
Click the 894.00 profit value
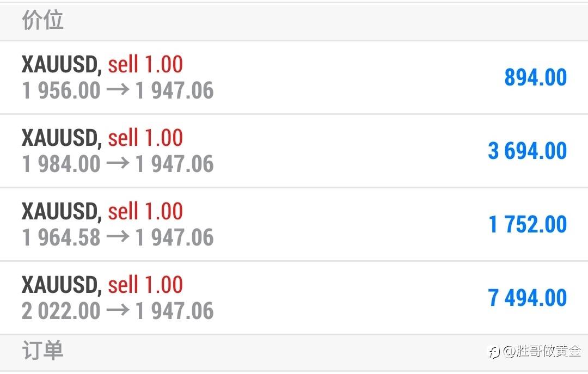tap(536, 78)
